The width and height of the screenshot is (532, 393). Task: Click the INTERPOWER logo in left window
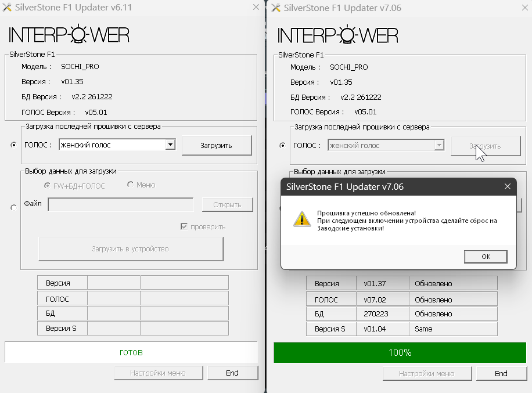[69, 35]
